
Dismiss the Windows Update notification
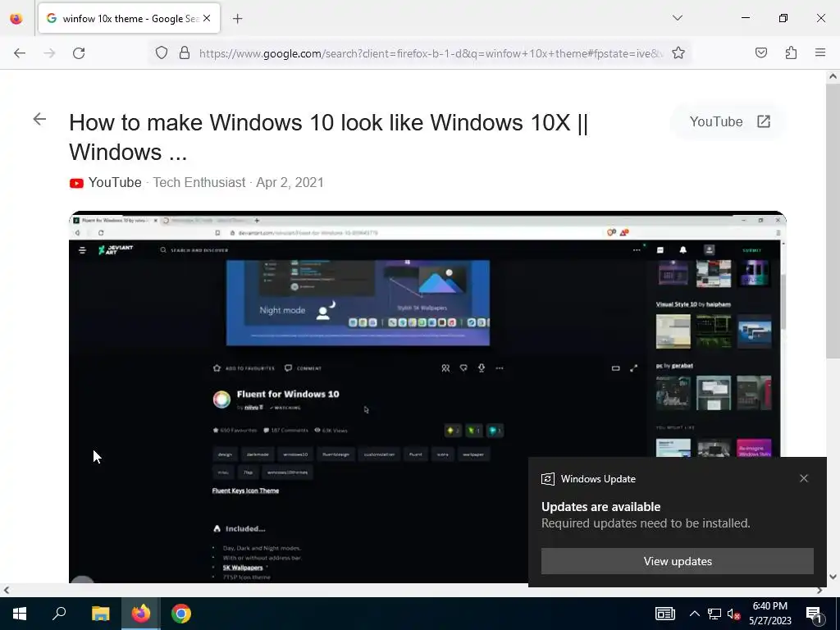click(804, 478)
